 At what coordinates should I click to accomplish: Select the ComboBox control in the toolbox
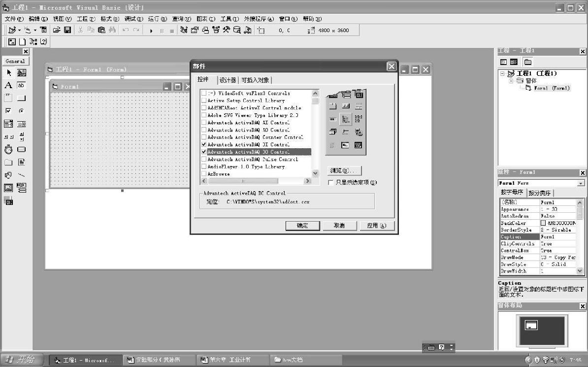click(x=9, y=124)
